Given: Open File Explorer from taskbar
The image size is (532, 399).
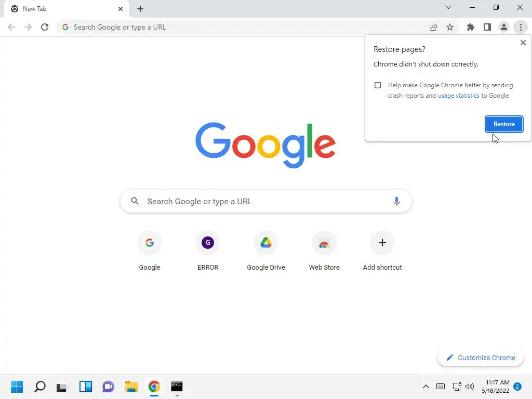Looking at the screenshot, I should (131, 387).
